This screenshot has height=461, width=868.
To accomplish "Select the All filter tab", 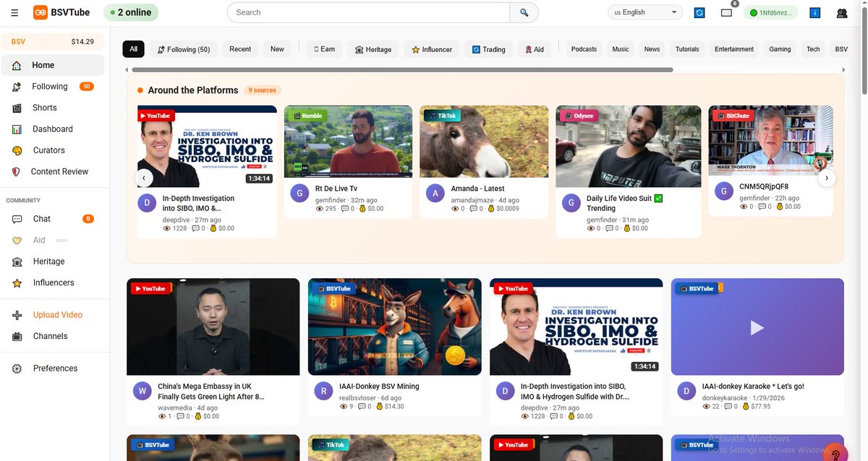I will point(133,48).
